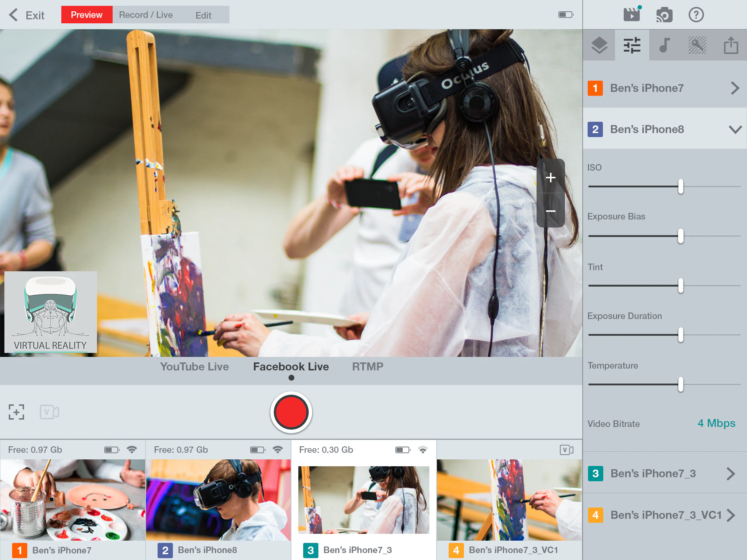Click the ISO slider handle
Image resolution: width=747 pixels, height=560 pixels.
coord(681,187)
